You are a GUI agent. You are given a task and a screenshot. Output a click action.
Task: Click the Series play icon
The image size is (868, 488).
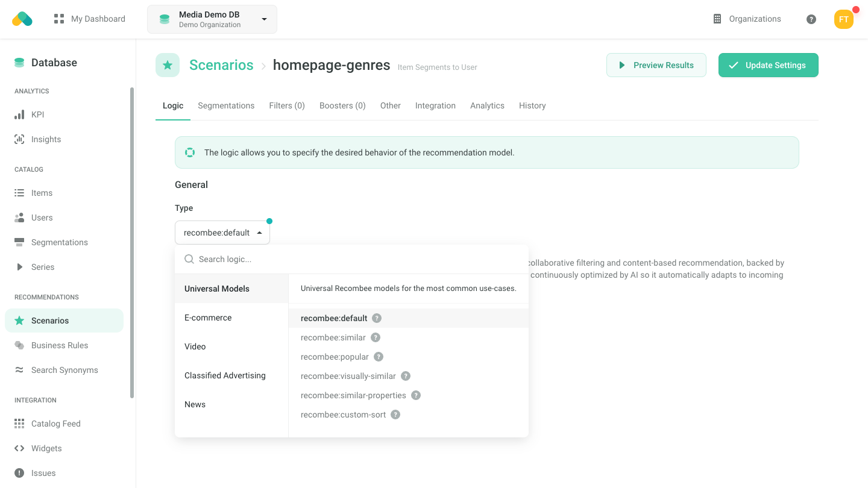(19, 267)
